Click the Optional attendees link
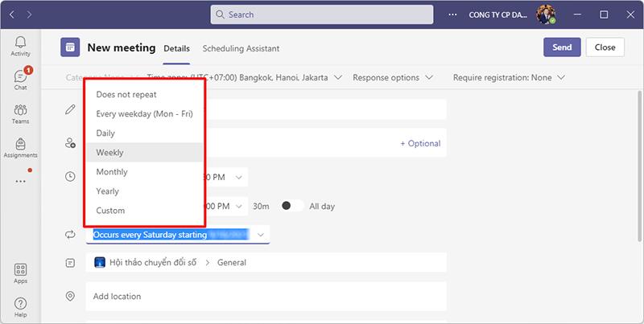Image resolution: width=644 pixels, height=324 pixels. (x=420, y=144)
